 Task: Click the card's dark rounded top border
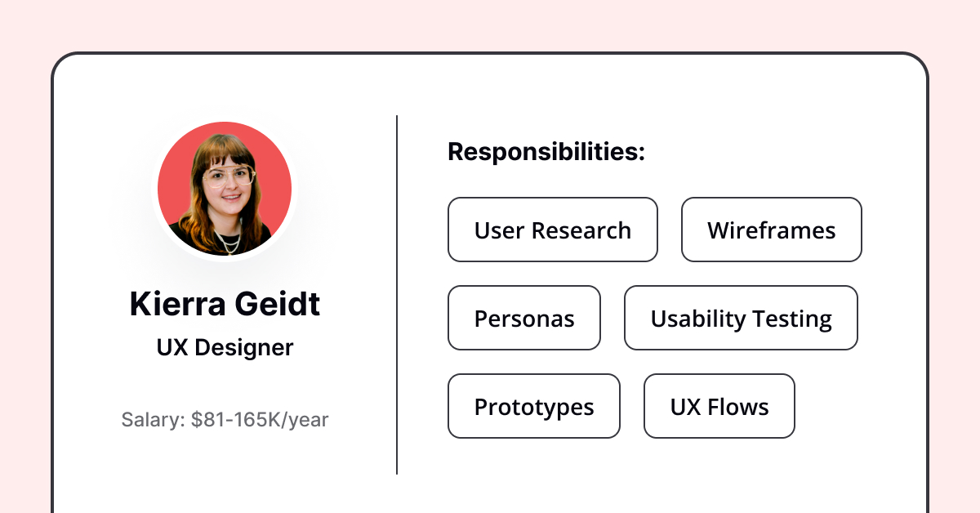[490, 54]
